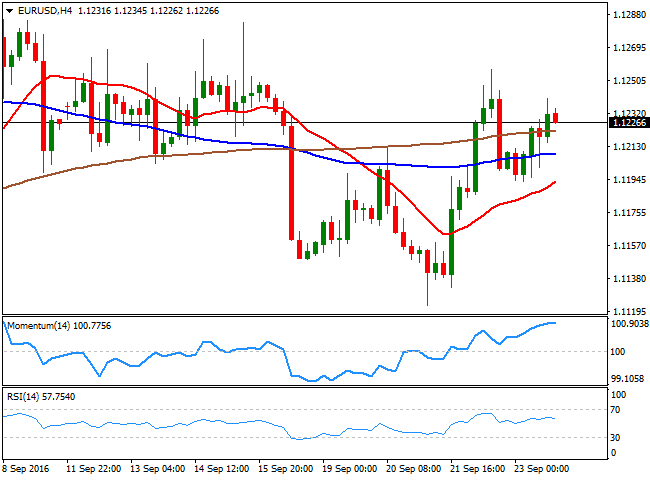Select the 1.11570 price axis label
Screen dimensions: 650x480
629,246
